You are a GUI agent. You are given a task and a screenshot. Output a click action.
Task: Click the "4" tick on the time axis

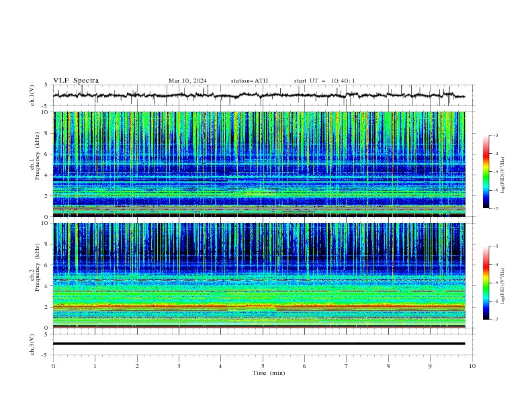220,366
